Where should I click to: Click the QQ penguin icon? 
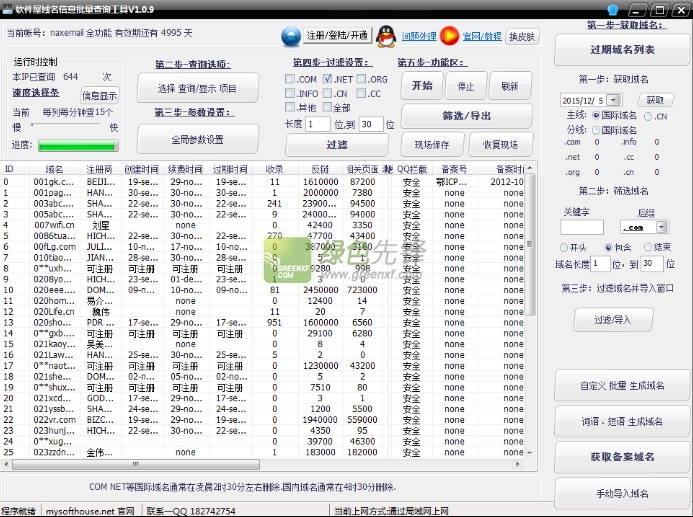pos(386,36)
